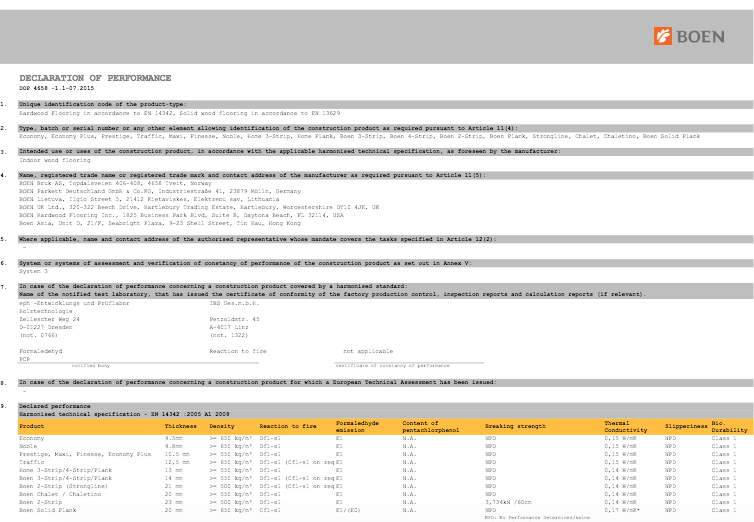Select the 'E1/(E0)' formaldehyde emission value
Screen dimensions: 754x522
[x=348, y=510]
